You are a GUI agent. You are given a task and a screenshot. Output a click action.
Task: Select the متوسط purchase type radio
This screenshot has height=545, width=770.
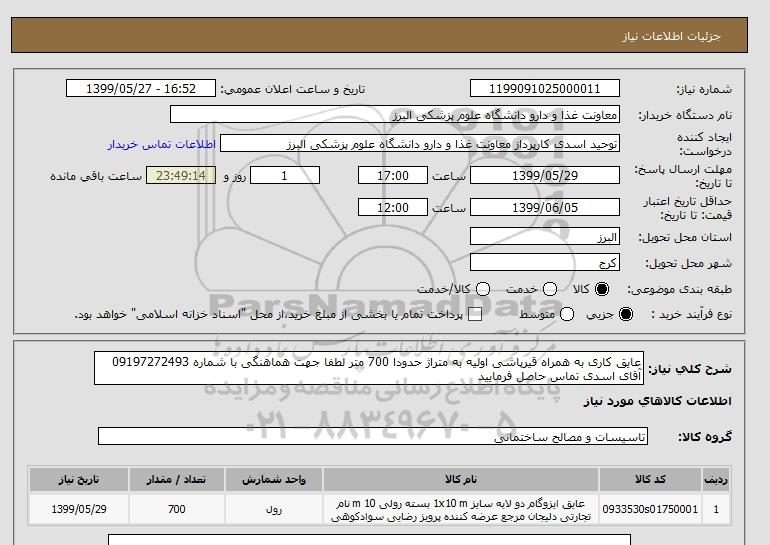coord(567,314)
